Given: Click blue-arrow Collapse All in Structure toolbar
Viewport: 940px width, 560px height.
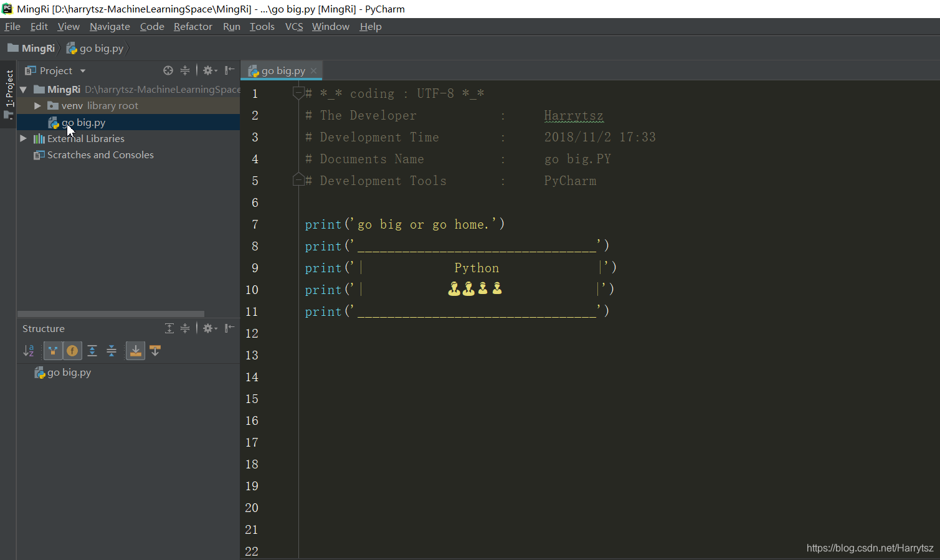Looking at the screenshot, I should 112,351.
